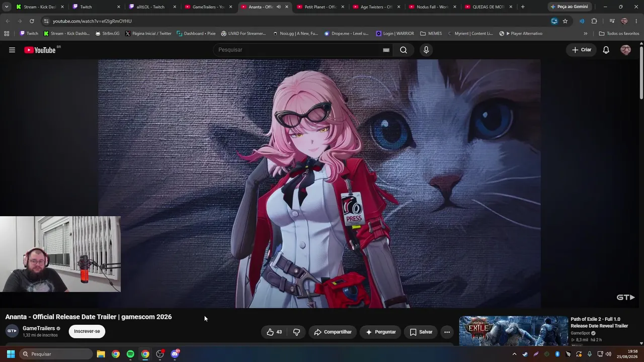Expand the hidden bookmarks overflow chevron
The width and height of the screenshot is (644, 362).
click(585, 34)
